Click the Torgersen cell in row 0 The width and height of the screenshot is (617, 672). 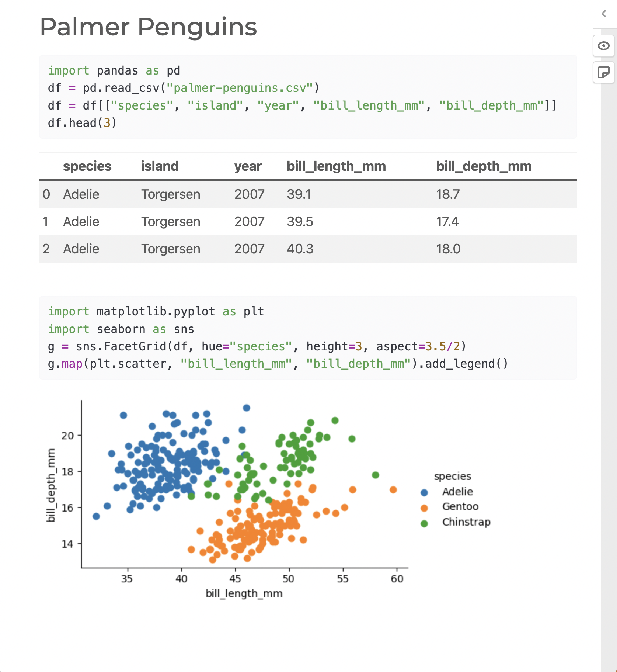[x=171, y=194]
